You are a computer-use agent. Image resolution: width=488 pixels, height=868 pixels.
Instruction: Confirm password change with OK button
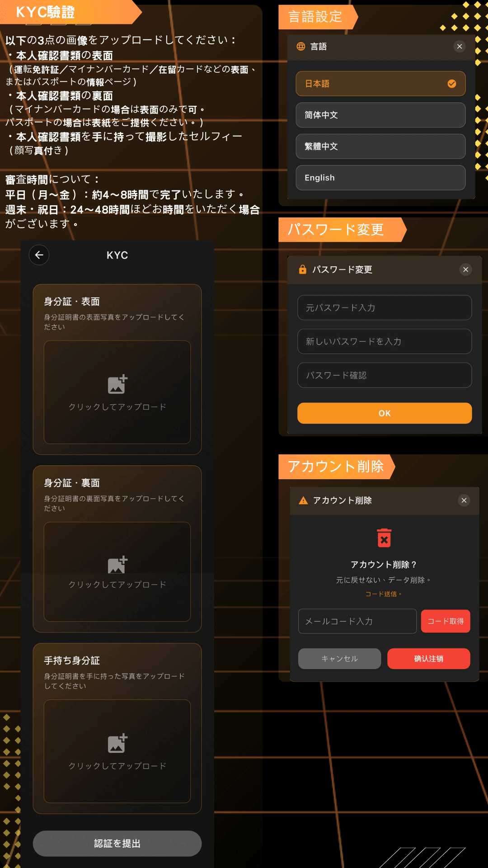coord(385,413)
